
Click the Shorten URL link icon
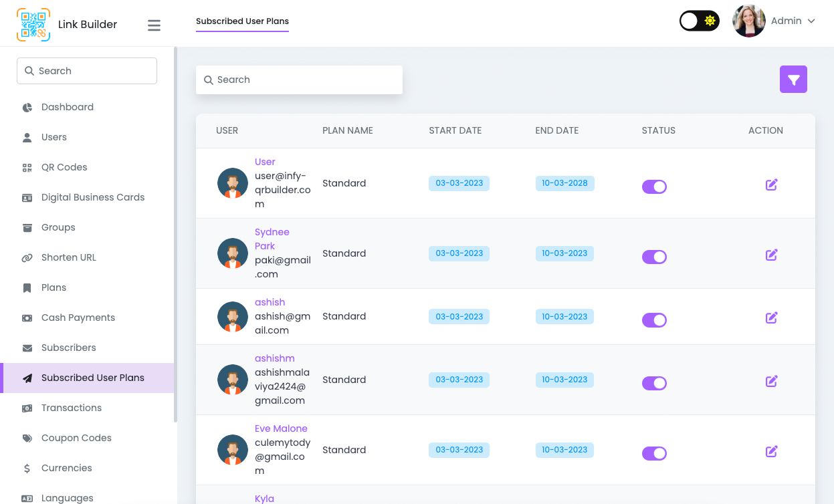[27, 258]
